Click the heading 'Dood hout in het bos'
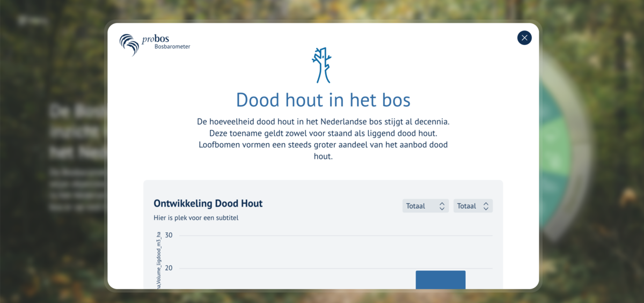Screen dimensions: 644x303 pyautogui.click(x=323, y=100)
